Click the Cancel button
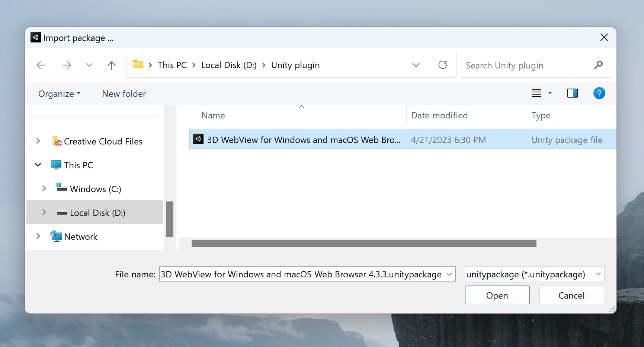644x347 pixels. (571, 295)
